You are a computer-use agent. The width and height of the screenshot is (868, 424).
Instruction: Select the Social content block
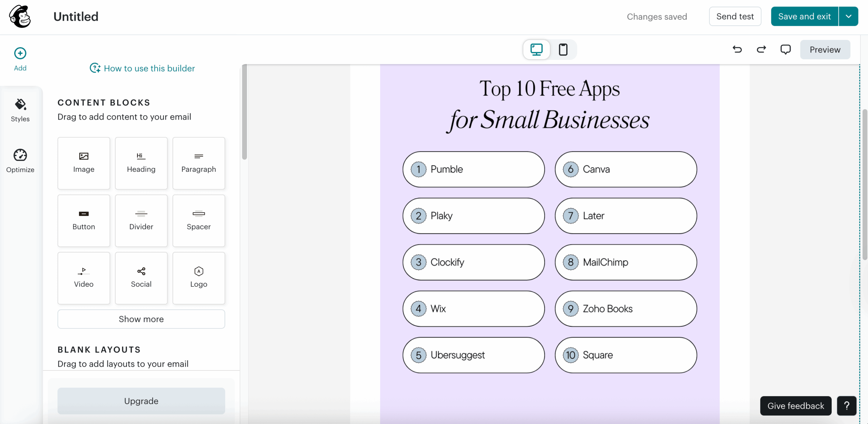click(x=141, y=278)
